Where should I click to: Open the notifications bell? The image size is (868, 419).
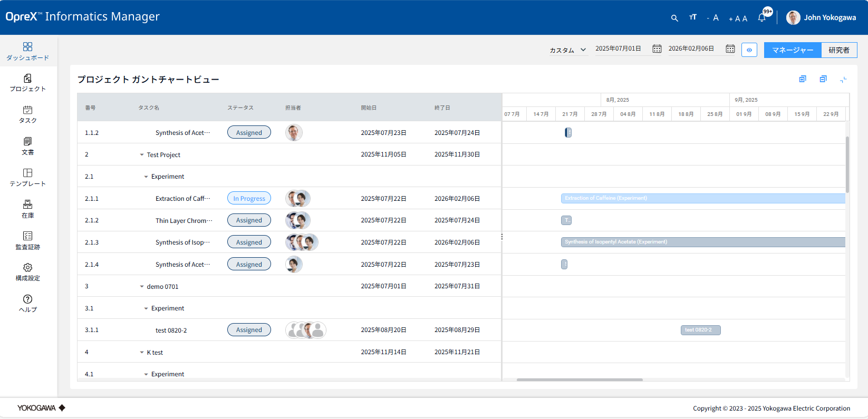coord(761,18)
